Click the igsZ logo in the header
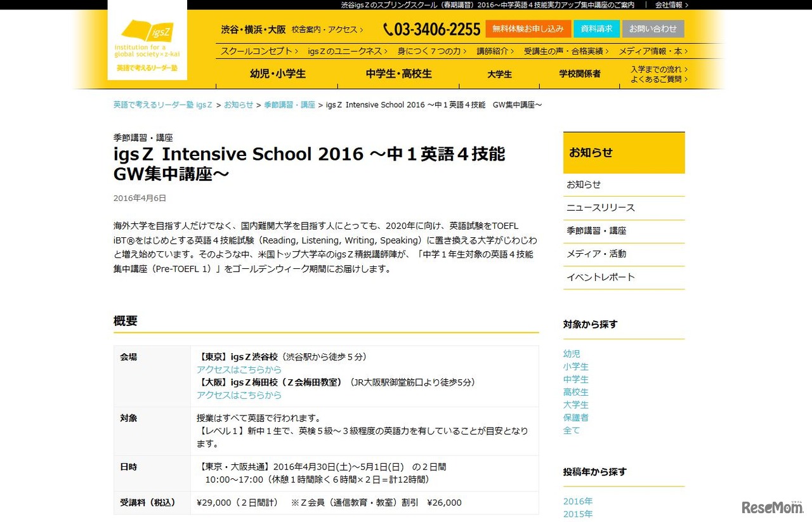Image resolution: width=812 pixels, height=522 pixels. 147,40
